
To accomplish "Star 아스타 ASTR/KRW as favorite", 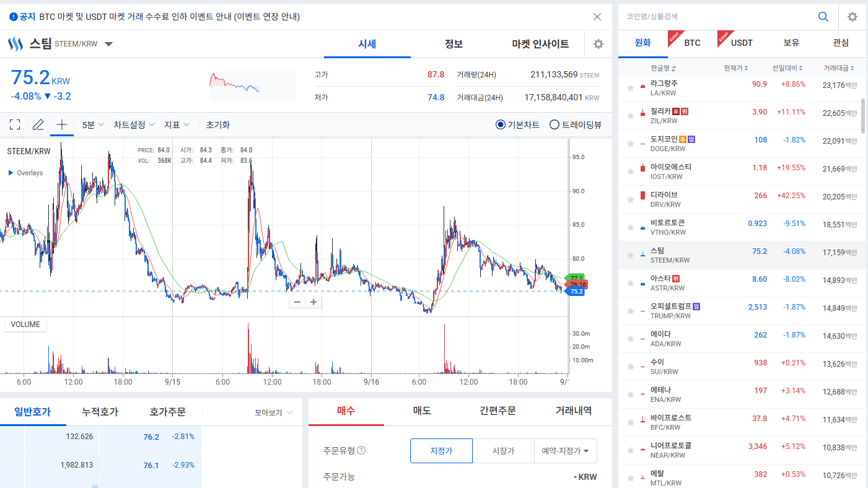I will click(x=631, y=283).
